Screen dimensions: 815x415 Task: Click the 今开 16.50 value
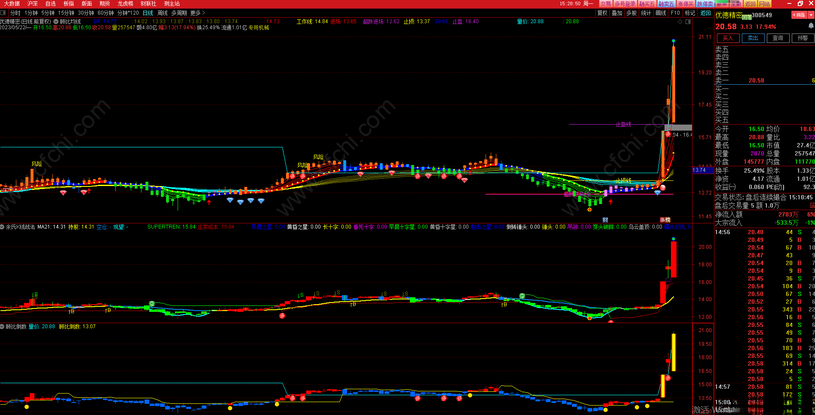[756, 128]
